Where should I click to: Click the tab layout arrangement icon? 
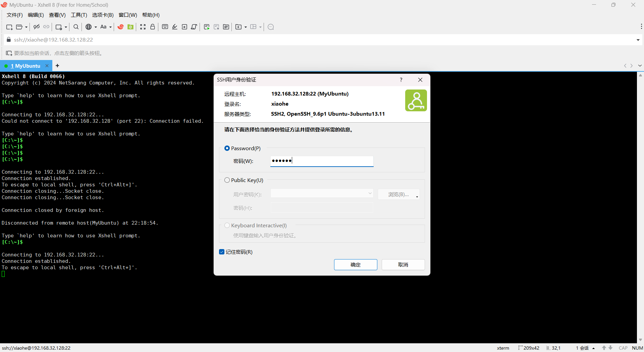tap(253, 27)
